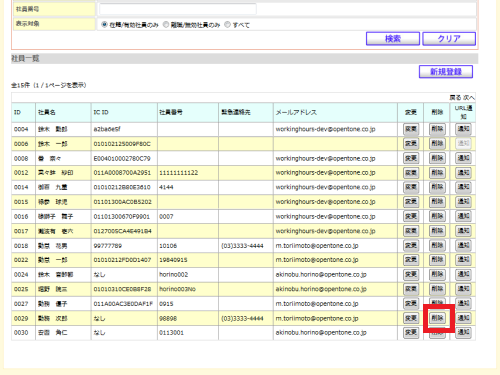Click 変更 button for employee 0004
Screen dimensions: 500x375
tap(411, 129)
